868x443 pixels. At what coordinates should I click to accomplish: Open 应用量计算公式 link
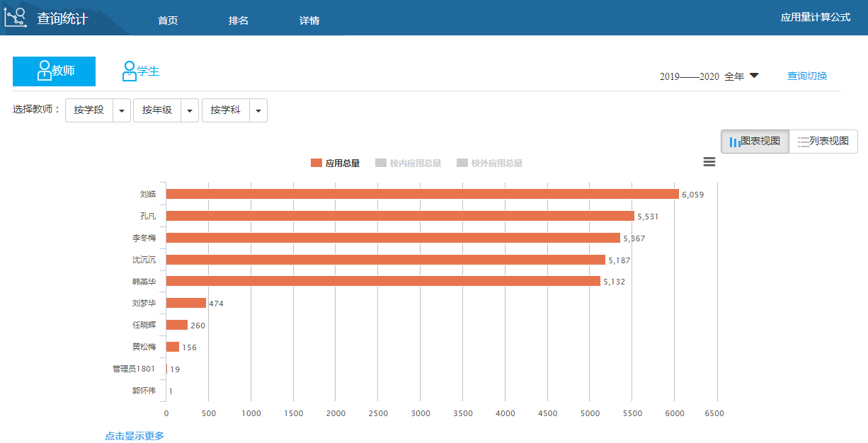pyautogui.click(x=815, y=17)
